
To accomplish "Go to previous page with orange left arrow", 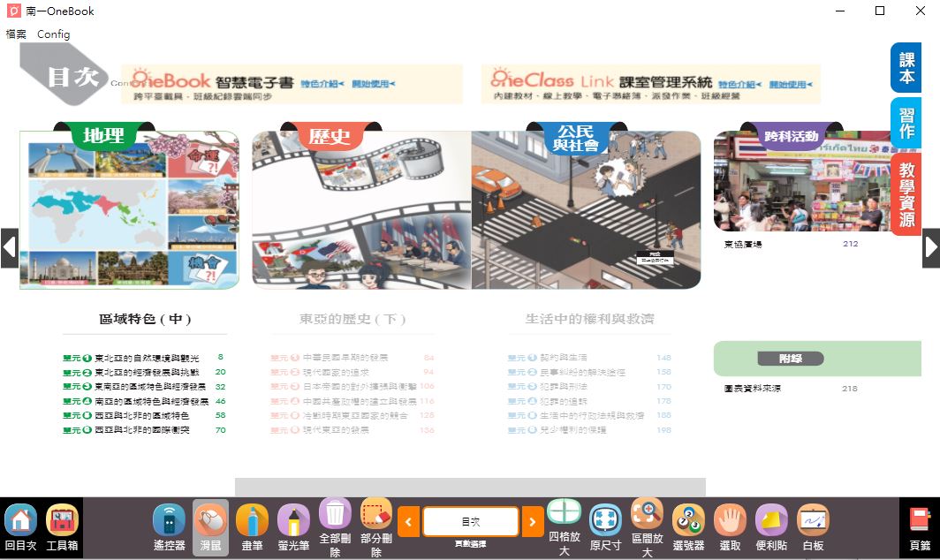I will pyautogui.click(x=408, y=522).
